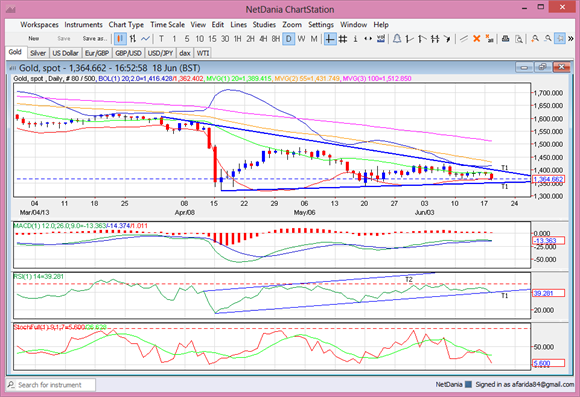The height and width of the screenshot is (397, 580).
Task: Switch to the USD/JPY tab
Action: [161, 53]
